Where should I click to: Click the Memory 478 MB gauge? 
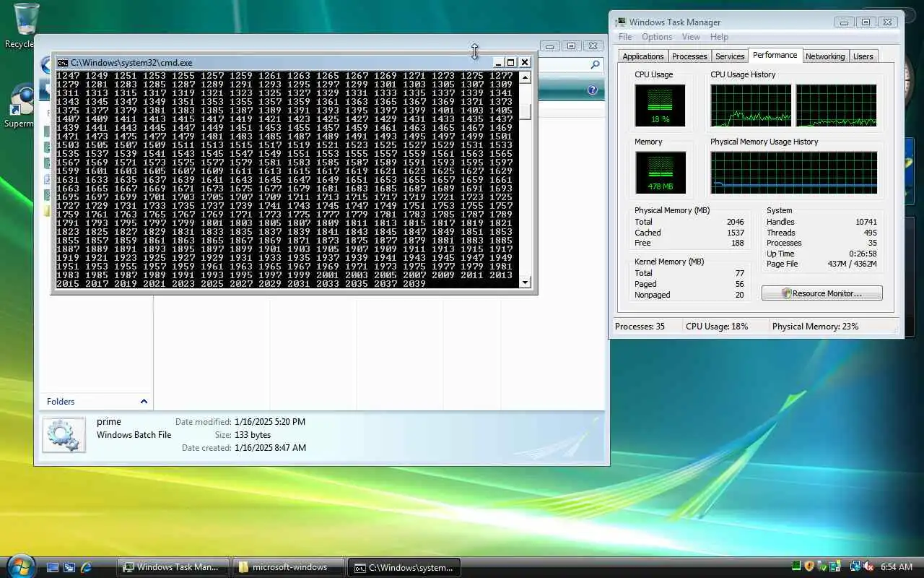point(660,173)
